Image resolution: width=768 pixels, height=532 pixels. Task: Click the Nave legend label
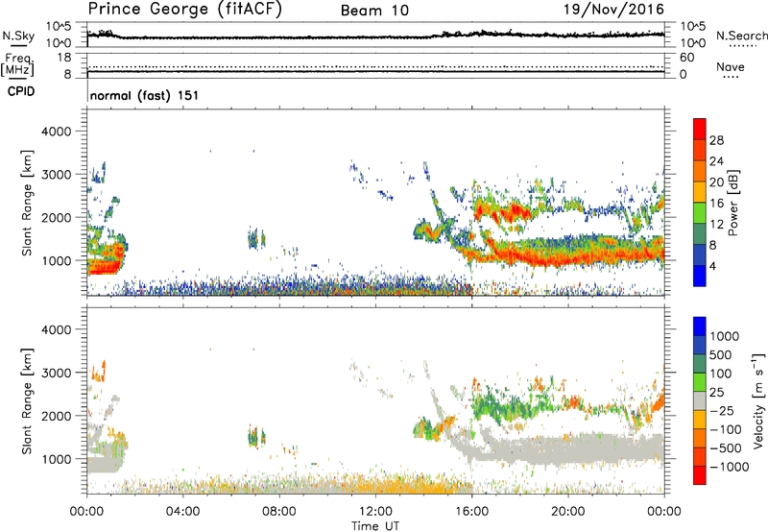pyautogui.click(x=731, y=66)
